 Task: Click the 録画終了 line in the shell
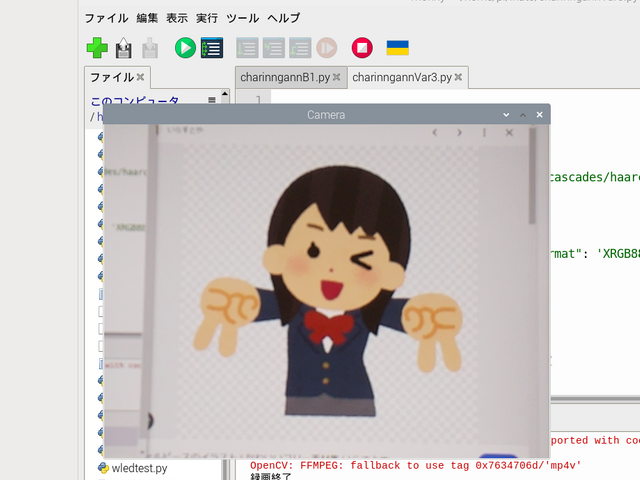pyautogui.click(x=271, y=477)
